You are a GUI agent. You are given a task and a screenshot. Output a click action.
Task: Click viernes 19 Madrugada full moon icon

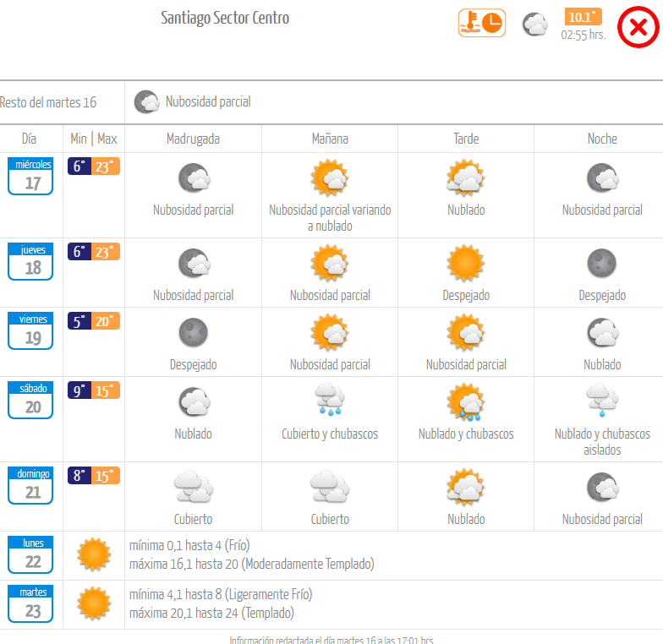[194, 333]
